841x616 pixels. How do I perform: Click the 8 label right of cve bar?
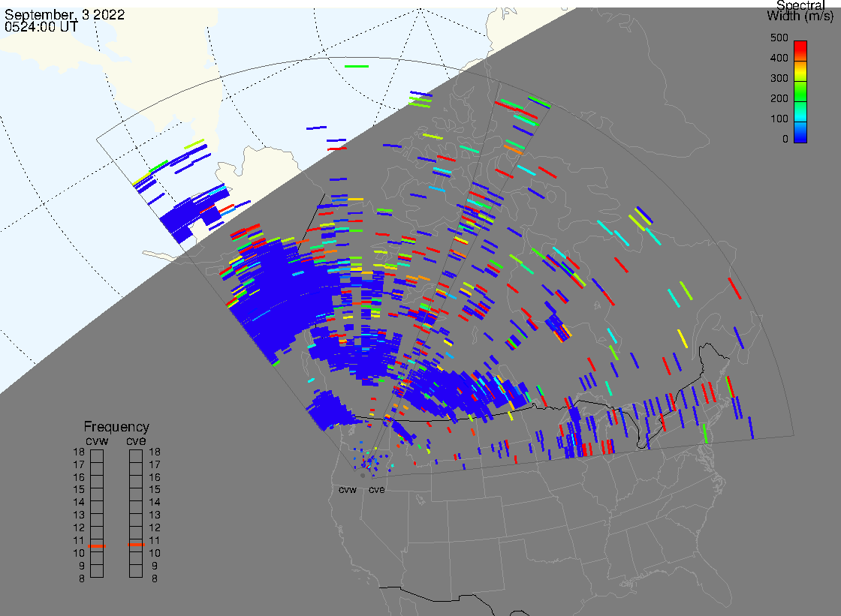(155, 578)
